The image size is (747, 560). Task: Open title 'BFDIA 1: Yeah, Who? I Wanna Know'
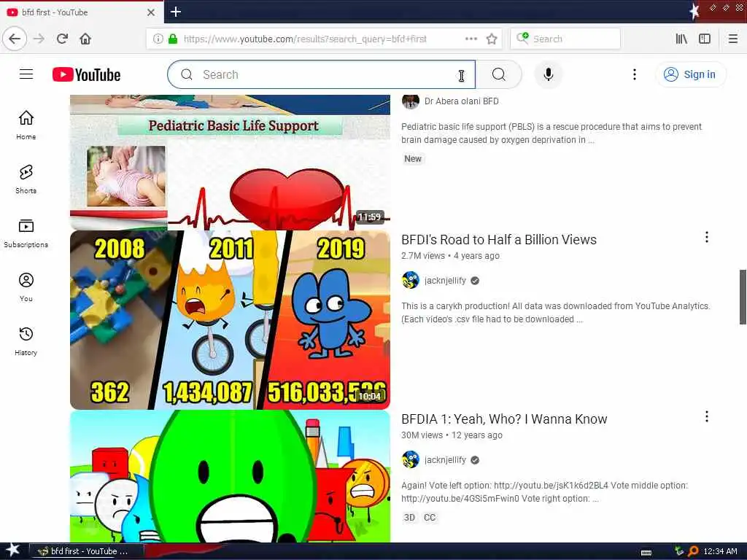coord(504,419)
